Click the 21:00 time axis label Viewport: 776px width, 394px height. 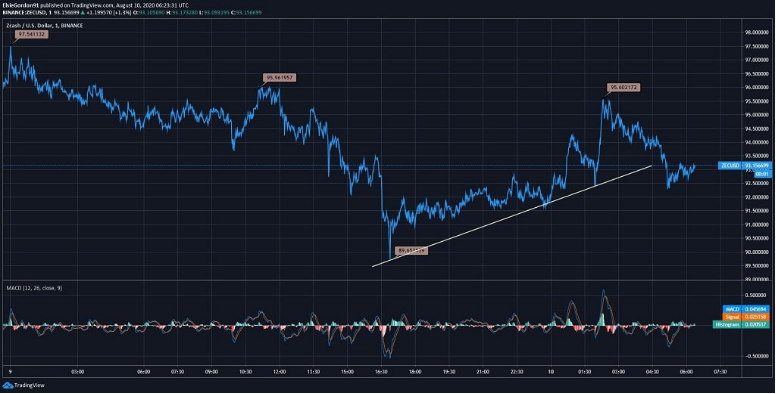(483, 372)
